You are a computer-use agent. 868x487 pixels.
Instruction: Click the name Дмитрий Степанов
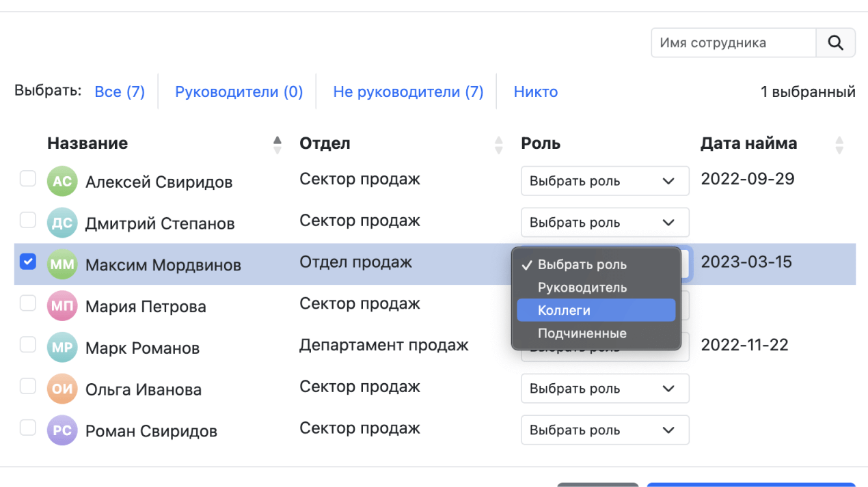[160, 223]
